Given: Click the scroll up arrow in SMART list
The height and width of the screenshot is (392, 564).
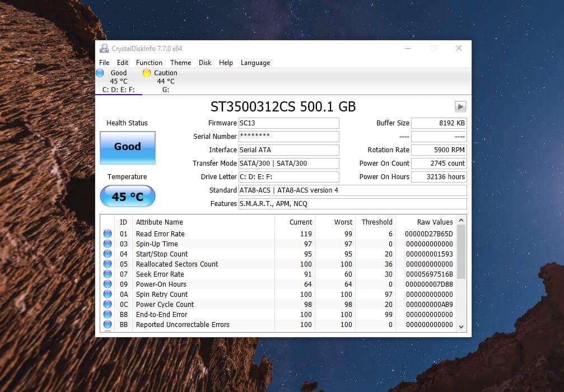Looking at the screenshot, I should [x=462, y=220].
